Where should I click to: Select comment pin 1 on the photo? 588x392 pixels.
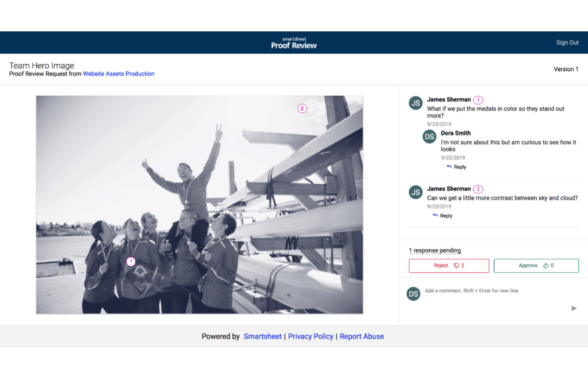(x=131, y=261)
